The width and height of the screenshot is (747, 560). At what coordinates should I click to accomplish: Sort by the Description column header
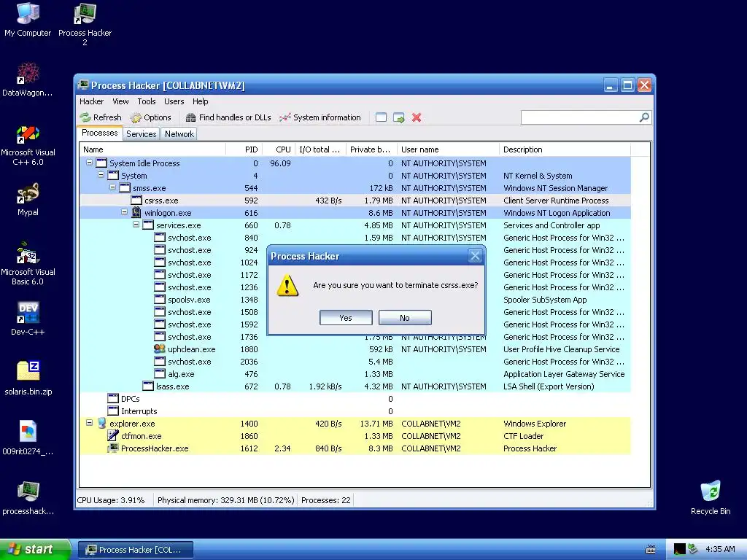click(565, 149)
